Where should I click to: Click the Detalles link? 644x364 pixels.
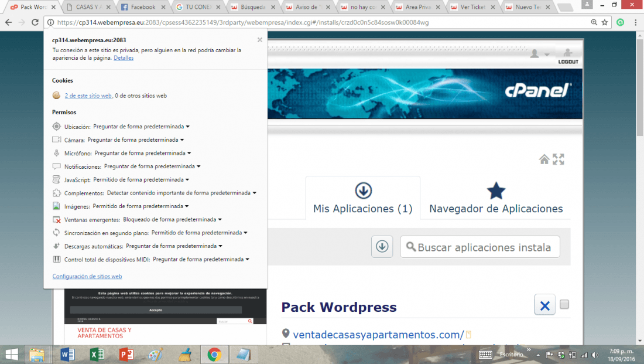pyautogui.click(x=124, y=58)
